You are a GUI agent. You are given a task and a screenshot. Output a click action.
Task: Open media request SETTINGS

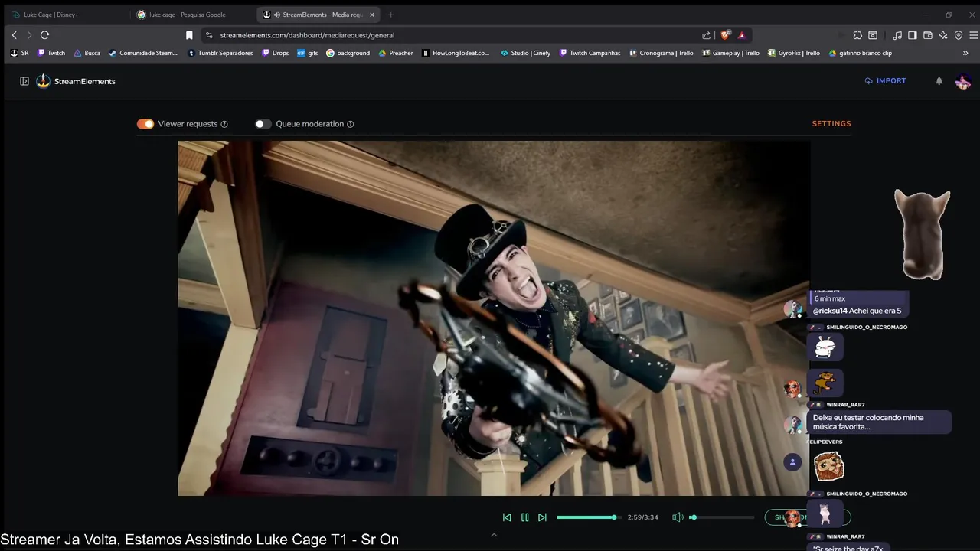[831, 123]
